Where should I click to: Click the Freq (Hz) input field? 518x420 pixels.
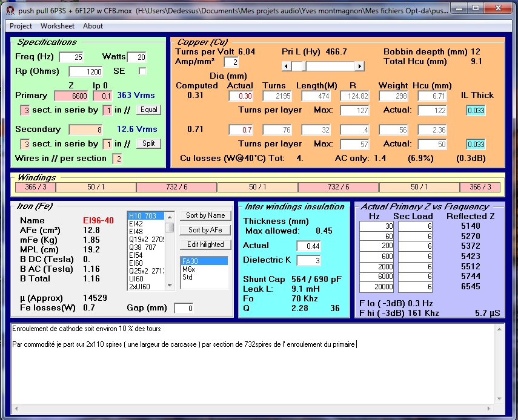[x=71, y=57]
